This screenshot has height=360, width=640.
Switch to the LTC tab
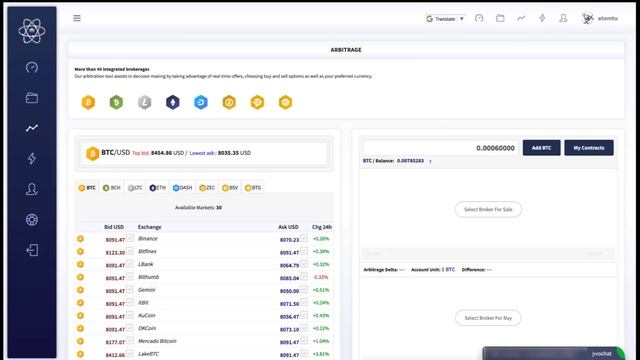click(x=135, y=188)
